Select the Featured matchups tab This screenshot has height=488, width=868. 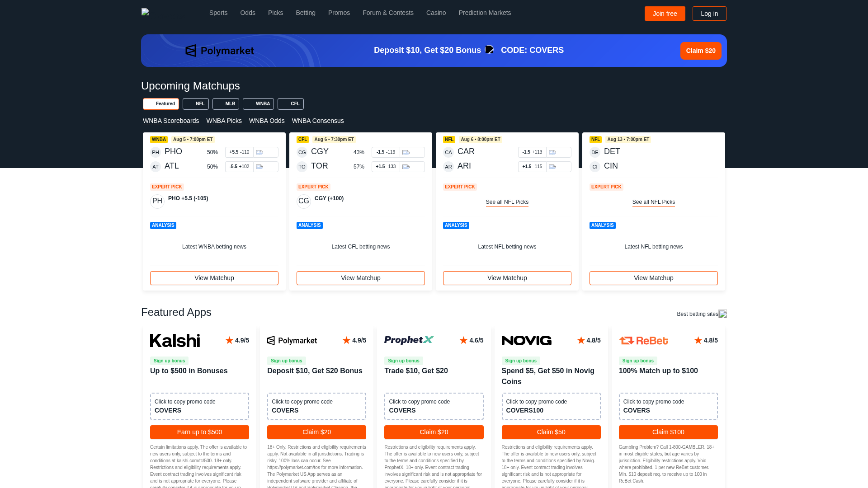[161, 104]
